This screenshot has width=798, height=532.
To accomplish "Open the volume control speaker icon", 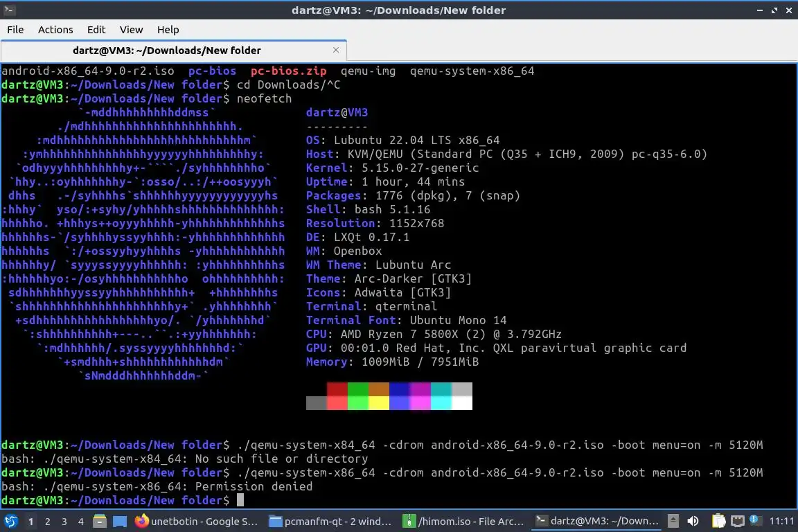I will (693, 521).
